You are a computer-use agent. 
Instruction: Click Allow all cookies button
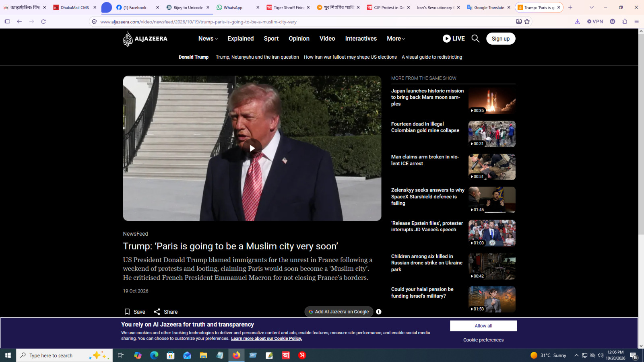point(483,326)
